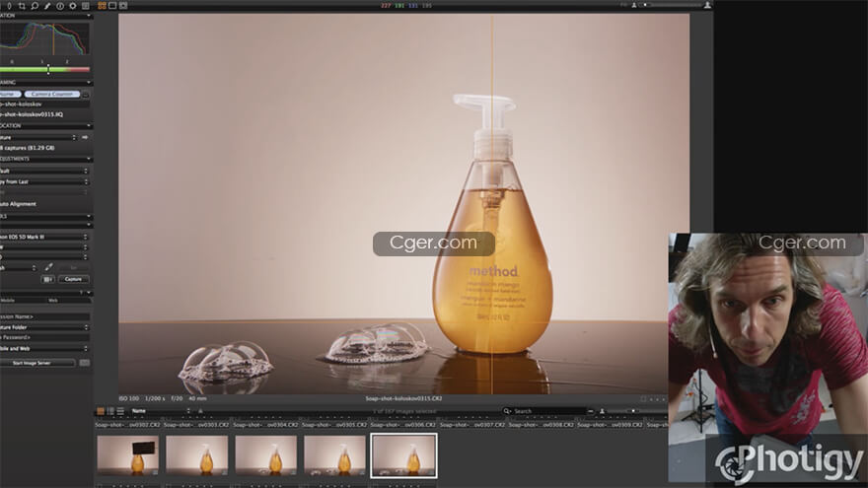The height and width of the screenshot is (488, 868).
Task: Open the Output gear tool tab
Action: click(x=73, y=6)
